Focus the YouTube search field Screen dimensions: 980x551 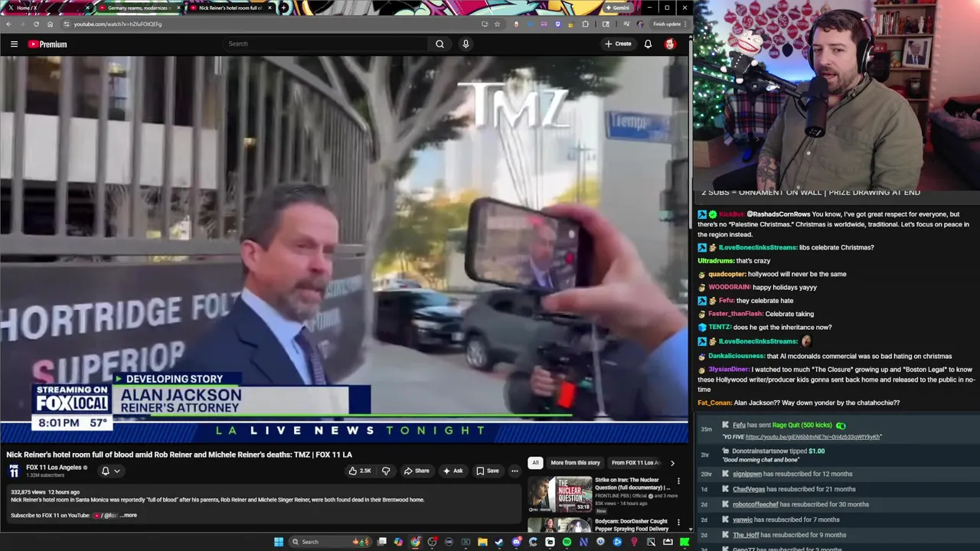click(x=325, y=44)
